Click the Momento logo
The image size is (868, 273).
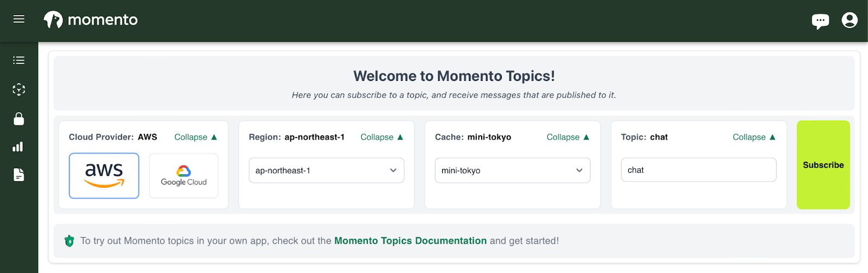click(x=91, y=20)
